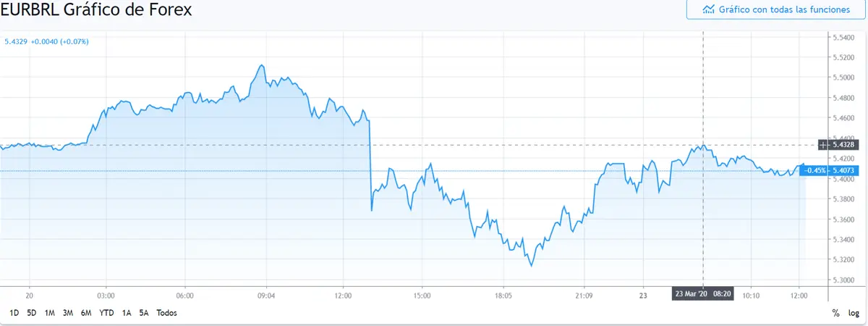Click the crosshair plus icon beside 5.4328

pyautogui.click(x=822, y=145)
